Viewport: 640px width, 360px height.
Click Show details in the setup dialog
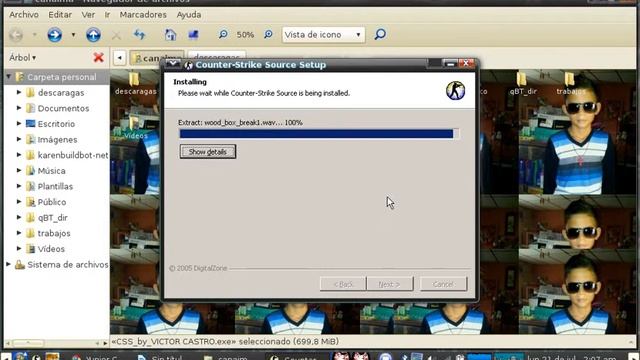[208, 152]
